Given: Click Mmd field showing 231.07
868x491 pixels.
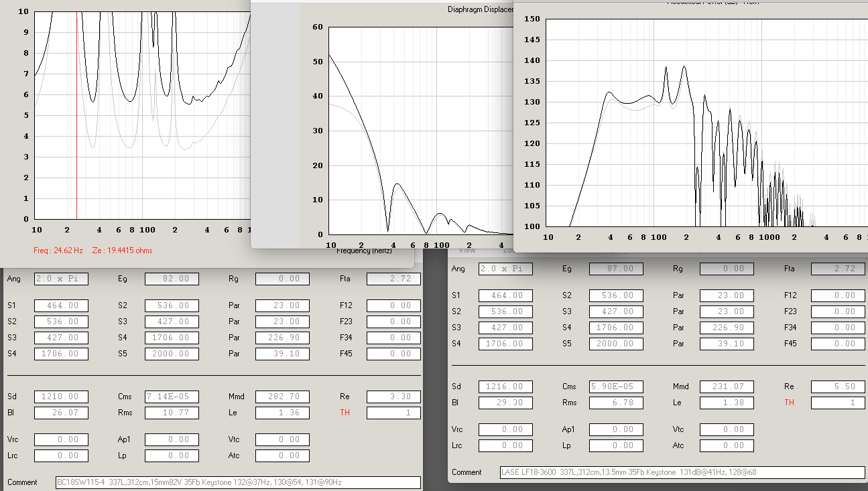Looking at the screenshot, I should 727,387.
